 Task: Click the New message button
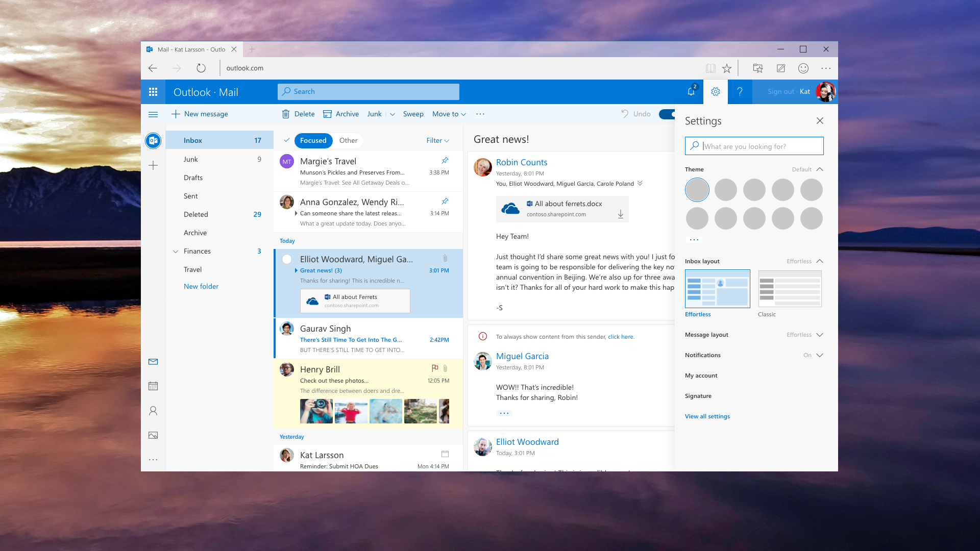tap(200, 114)
